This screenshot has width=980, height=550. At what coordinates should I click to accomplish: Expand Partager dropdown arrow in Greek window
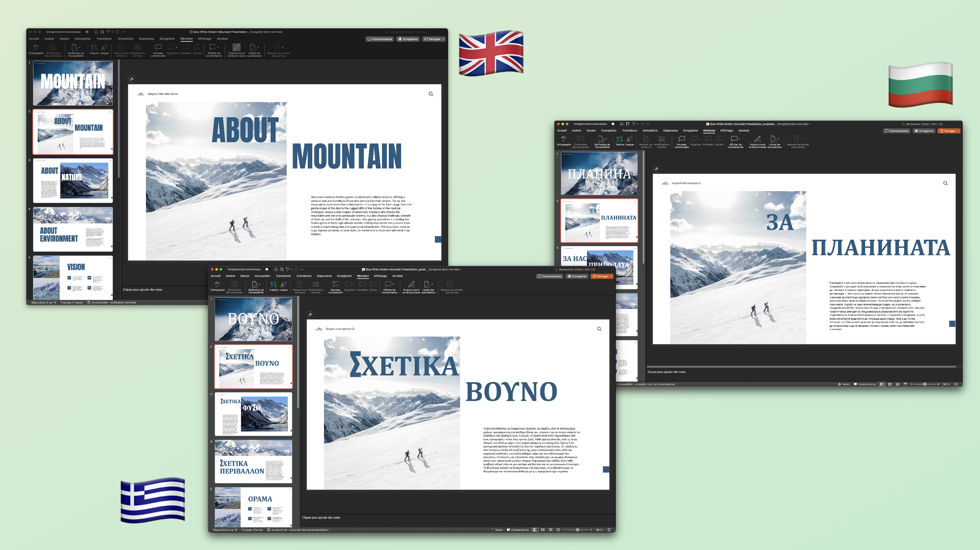pos(611,276)
